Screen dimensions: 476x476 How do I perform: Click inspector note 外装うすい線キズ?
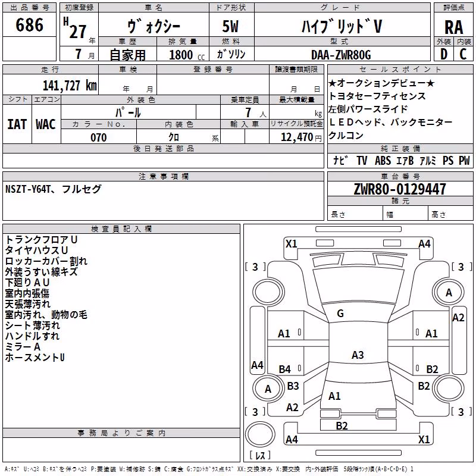(x=41, y=272)
